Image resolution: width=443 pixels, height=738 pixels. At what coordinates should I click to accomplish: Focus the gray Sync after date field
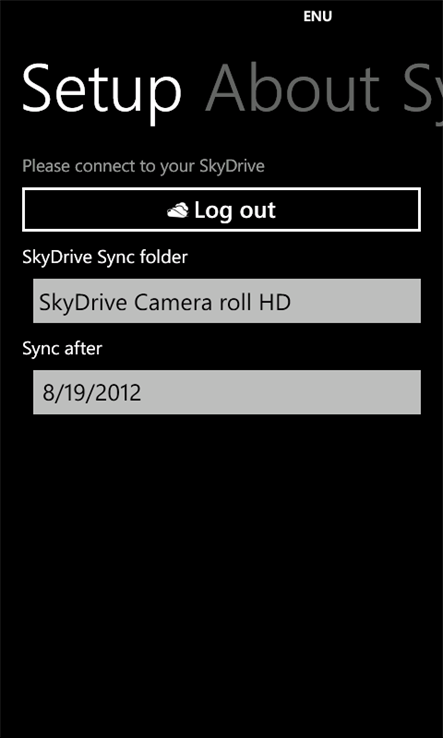(227, 392)
